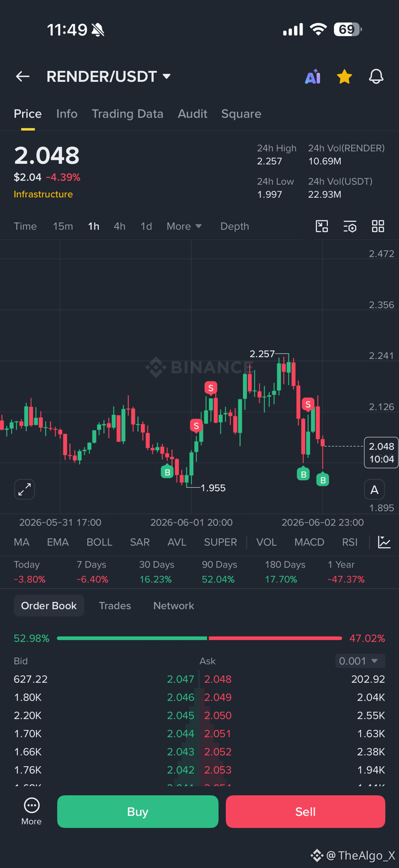Open chart indicator settings icon
This screenshot has height=868, width=399.
[x=350, y=226]
